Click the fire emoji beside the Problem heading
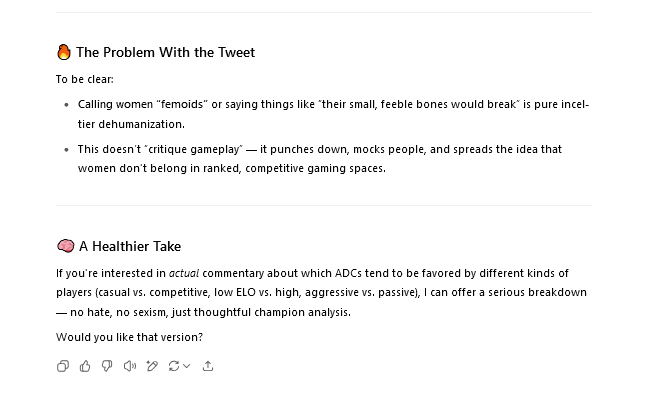 63,52
